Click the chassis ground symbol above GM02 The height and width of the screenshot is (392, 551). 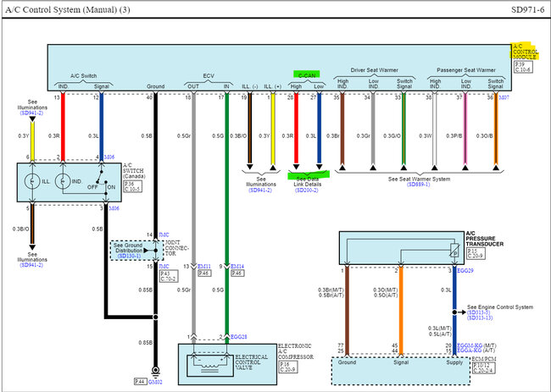click(155, 371)
